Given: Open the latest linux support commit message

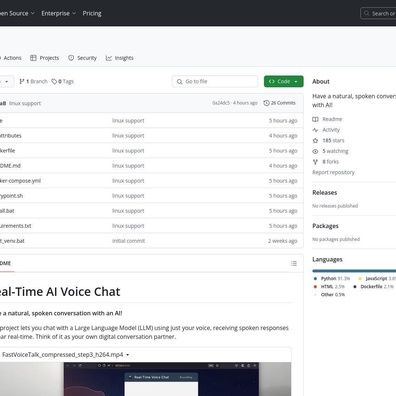Looking at the screenshot, I should [25, 103].
